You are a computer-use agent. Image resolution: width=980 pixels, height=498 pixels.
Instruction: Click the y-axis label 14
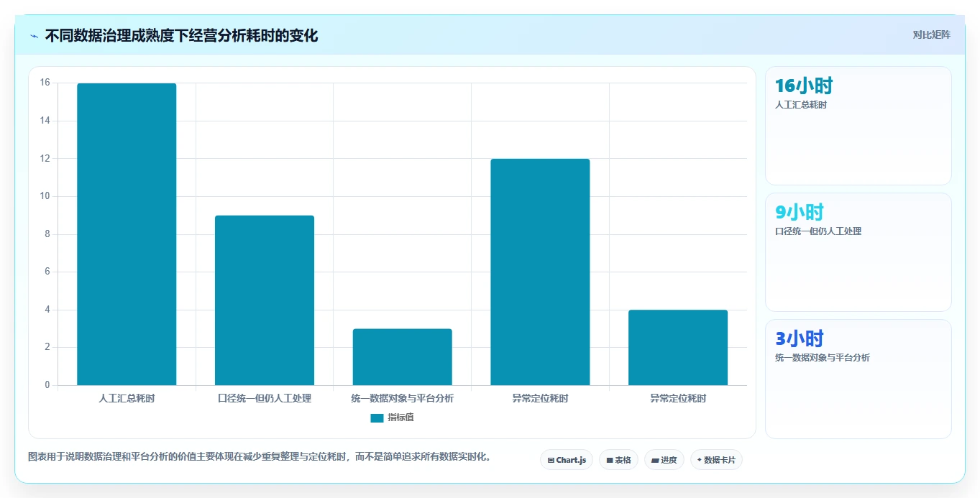tap(45, 121)
